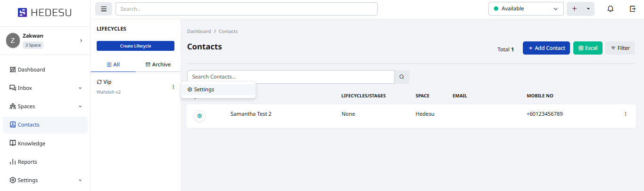The image size is (644, 191).
Task: Click the Create Lifecycle button
Action: point(135,46)
